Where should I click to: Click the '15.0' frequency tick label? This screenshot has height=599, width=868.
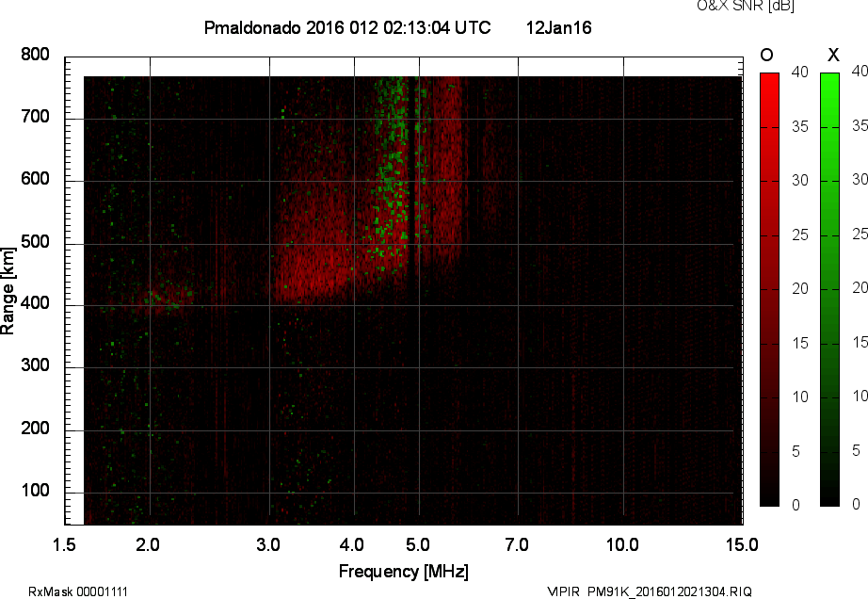click(x=742, y=544)
